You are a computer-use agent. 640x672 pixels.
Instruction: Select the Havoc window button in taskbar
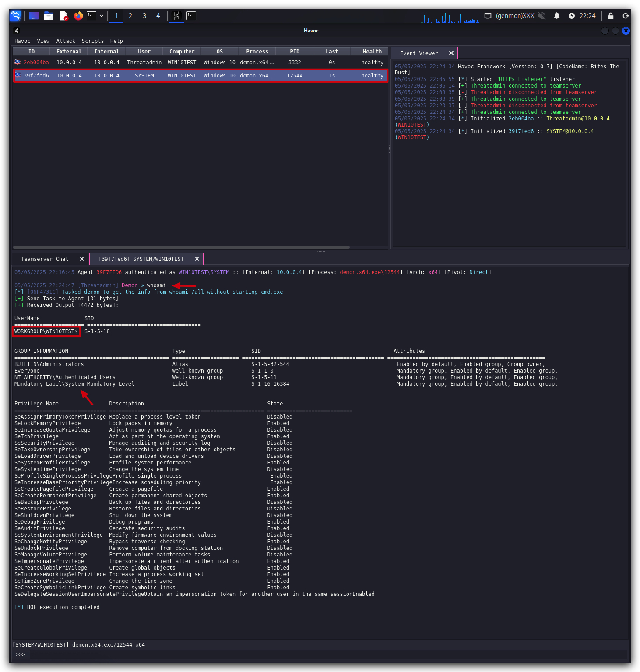[176, 16]
